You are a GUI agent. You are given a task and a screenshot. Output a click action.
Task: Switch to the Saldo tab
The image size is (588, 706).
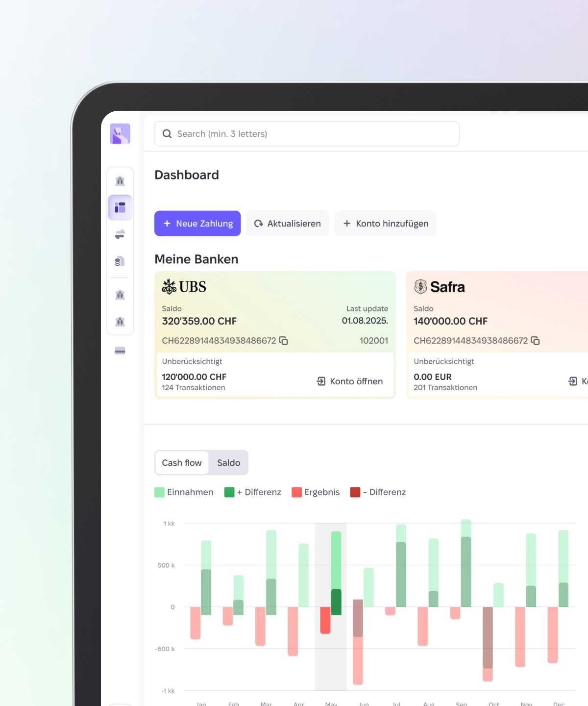point(229,463)
